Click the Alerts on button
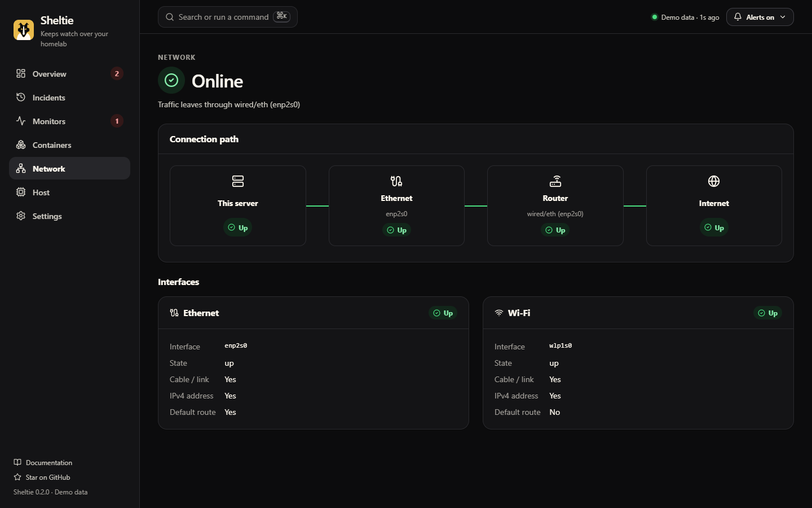 click(760, 17)
